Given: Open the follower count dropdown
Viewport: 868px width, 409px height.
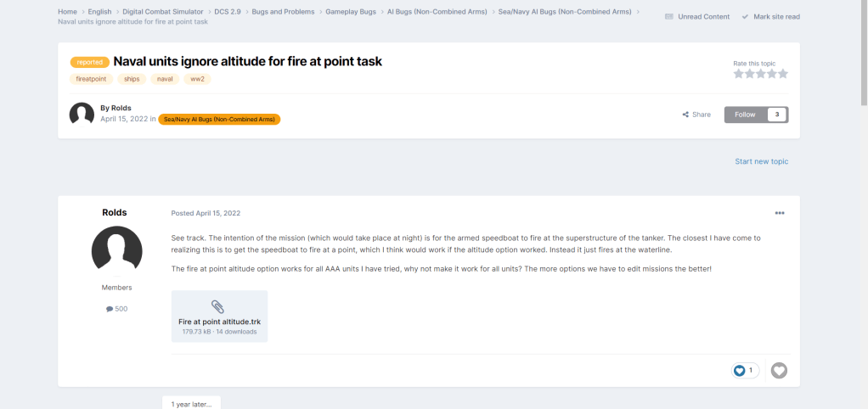Looking at the screenshot, I should click(776, 115).
